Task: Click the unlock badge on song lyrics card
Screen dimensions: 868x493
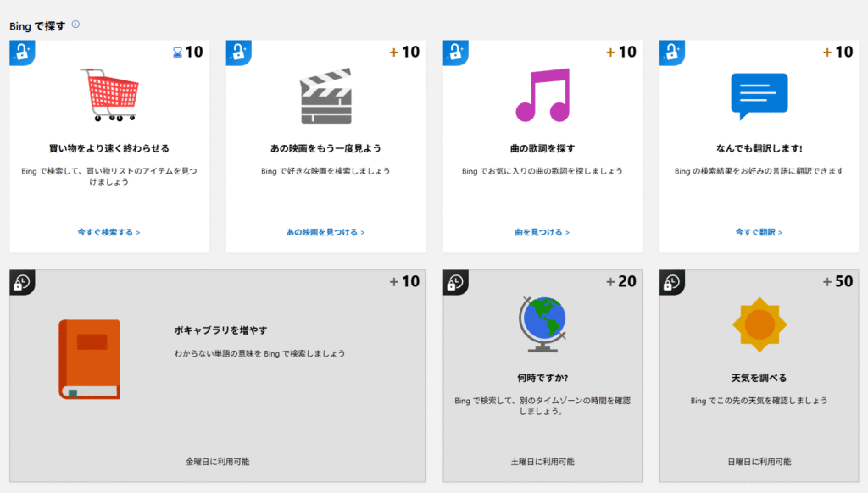Action: tap(455, 53)
